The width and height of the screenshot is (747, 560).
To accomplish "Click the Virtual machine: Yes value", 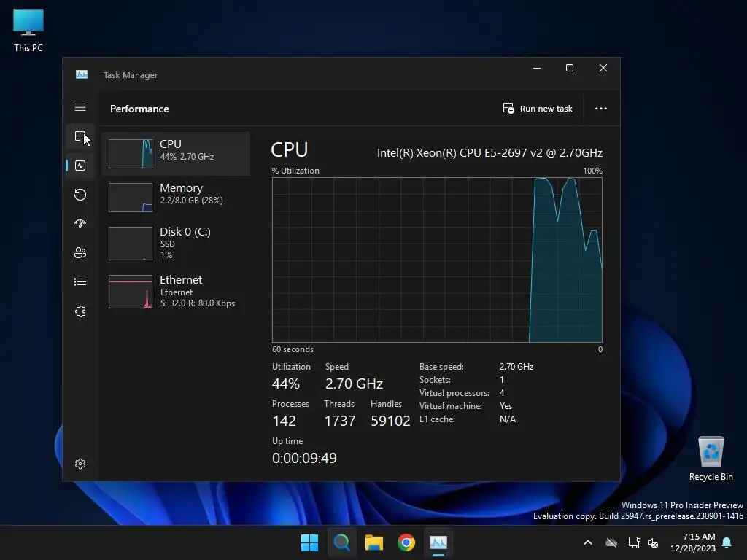I will coord(506,406).
